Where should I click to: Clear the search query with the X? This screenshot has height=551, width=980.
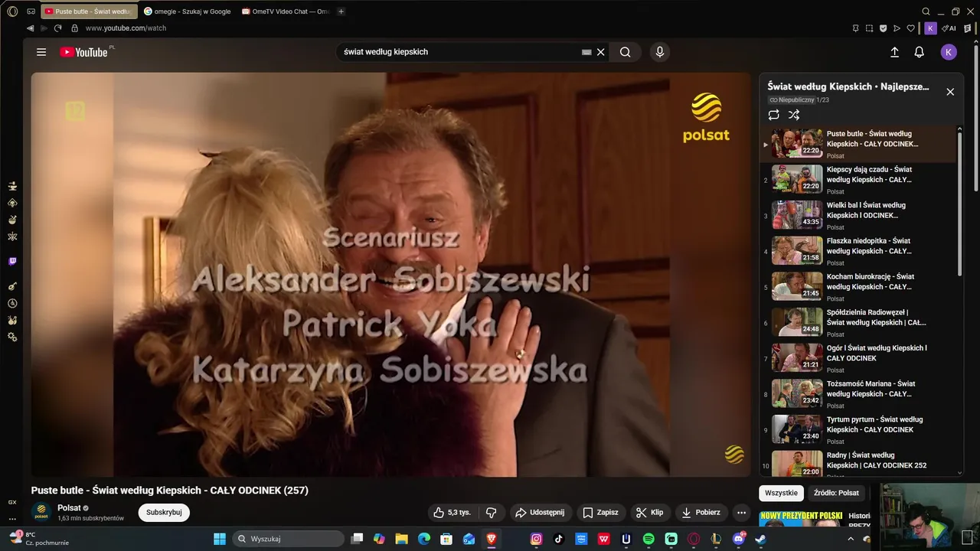click(601, 52)
